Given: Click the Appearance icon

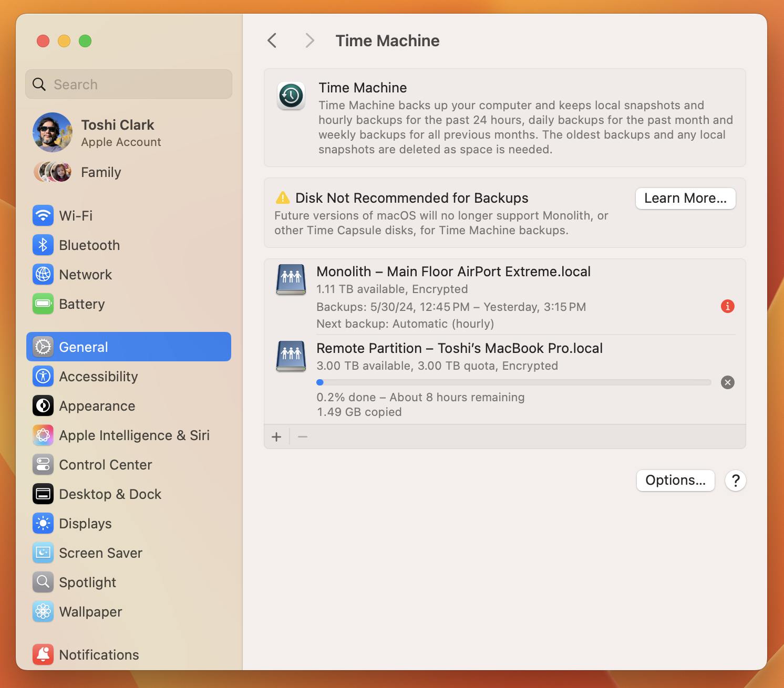Looking at the screenshot, I should [x=43, y=405].
